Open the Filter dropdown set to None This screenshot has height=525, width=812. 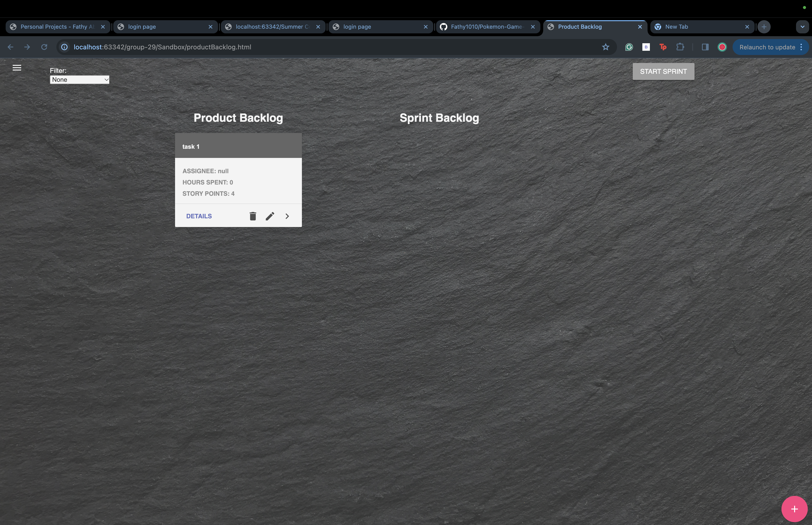tap(80, 79)
